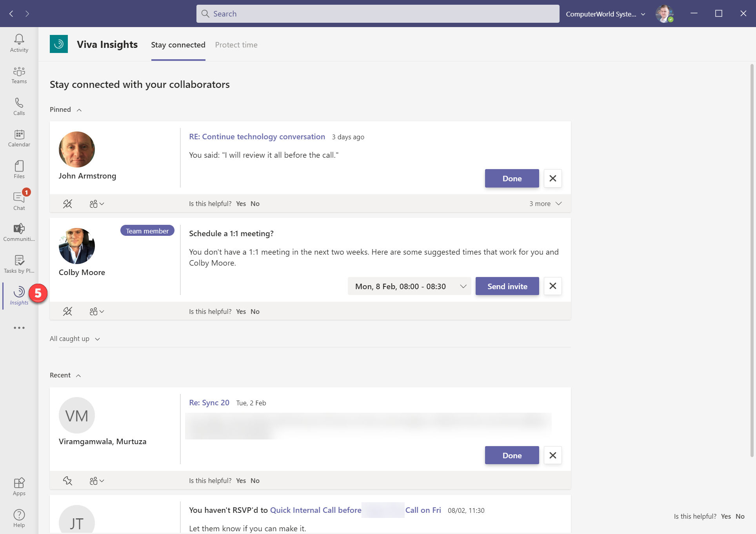Open more apps via the ellipsis

19,328
